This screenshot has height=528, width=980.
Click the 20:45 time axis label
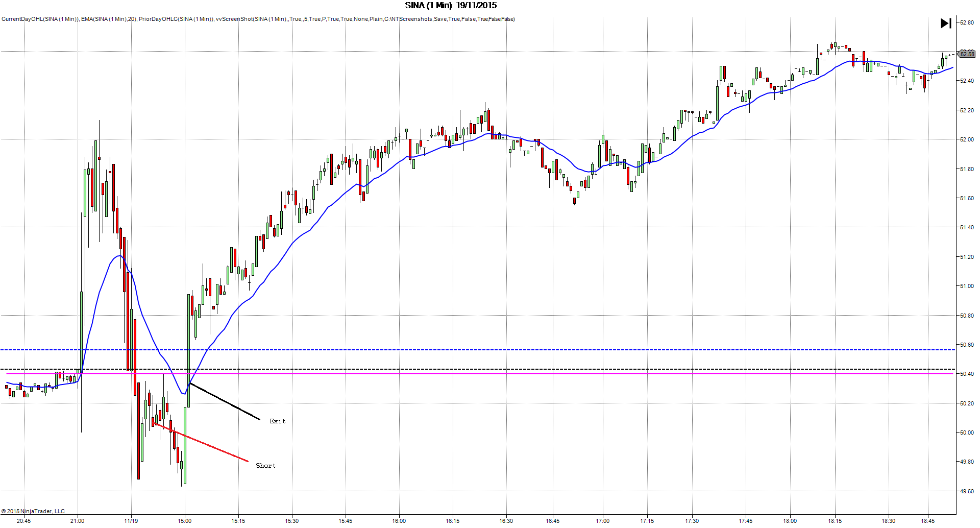[23, 521]
